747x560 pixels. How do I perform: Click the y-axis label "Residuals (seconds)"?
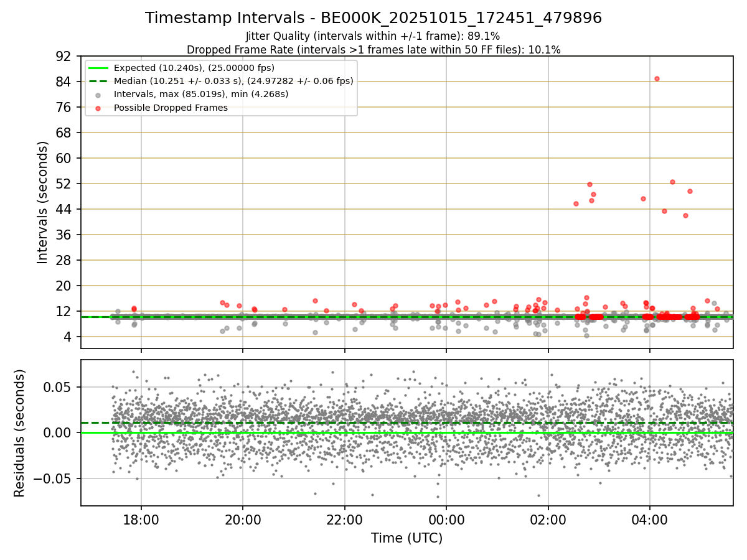point(19,433)
